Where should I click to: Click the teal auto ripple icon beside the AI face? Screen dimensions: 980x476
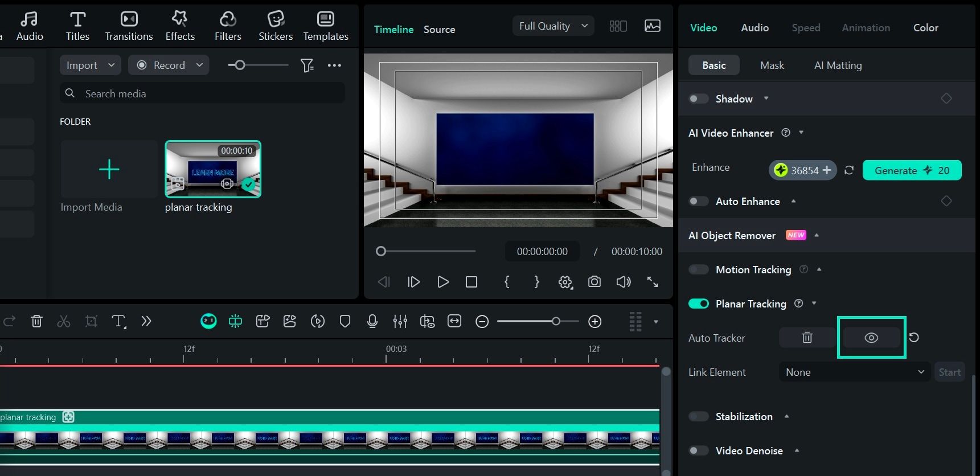(235, 321)
